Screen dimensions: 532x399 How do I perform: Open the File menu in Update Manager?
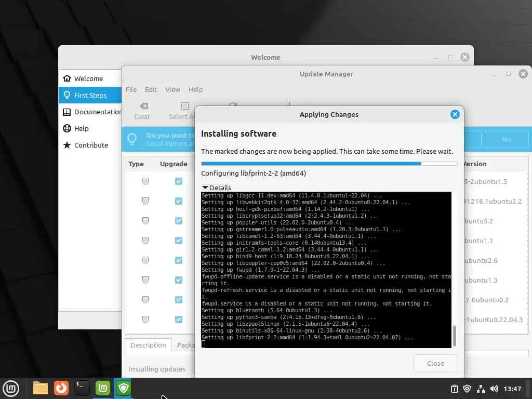[x=131, y=89]
